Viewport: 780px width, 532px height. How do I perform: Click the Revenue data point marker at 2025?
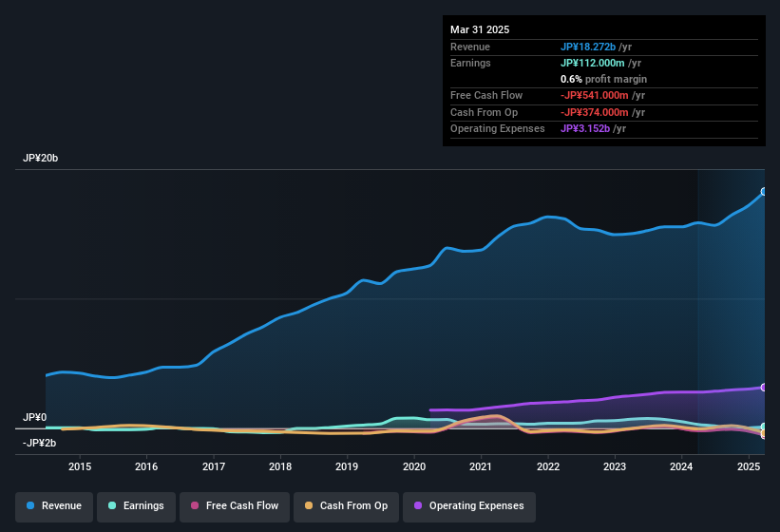pos(764,191)
